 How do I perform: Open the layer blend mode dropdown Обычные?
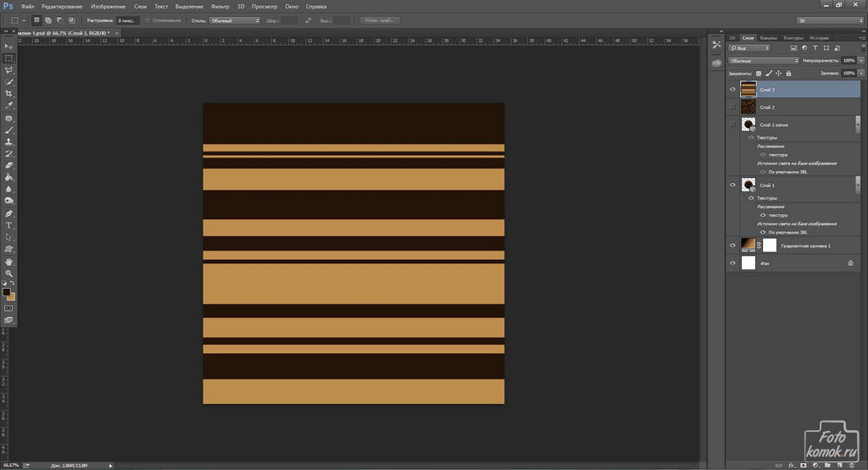(764, 61)
